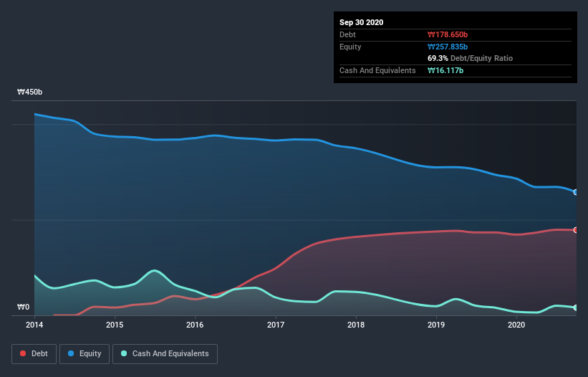The height and width of the screenshot is (377, 588).
Task: Click the 2020 x-axis label
Action: pos(516,325)
